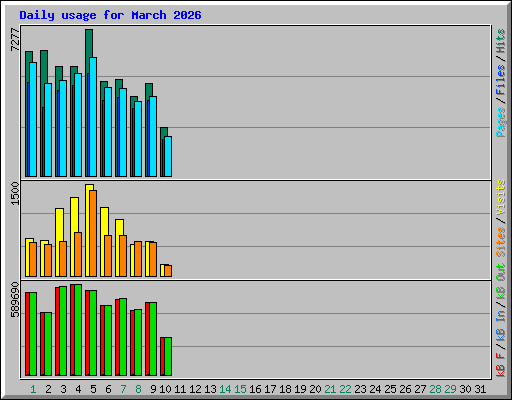Click the cyan Files bar for day 9

point(153,136)
